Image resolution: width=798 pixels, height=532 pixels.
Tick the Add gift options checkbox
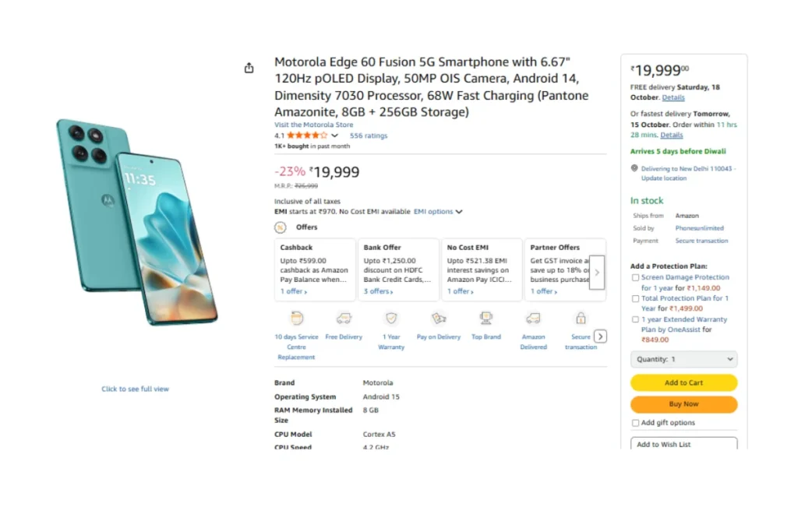[636, 423]
